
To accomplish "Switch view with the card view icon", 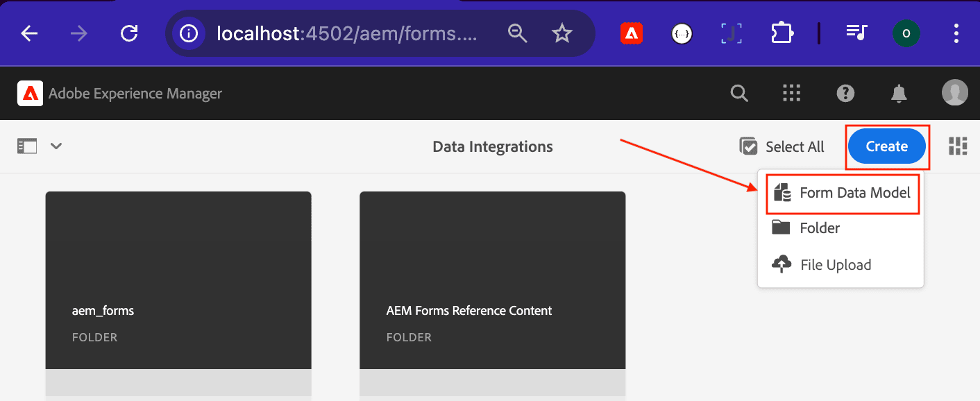I will click(x=958, y=146).
